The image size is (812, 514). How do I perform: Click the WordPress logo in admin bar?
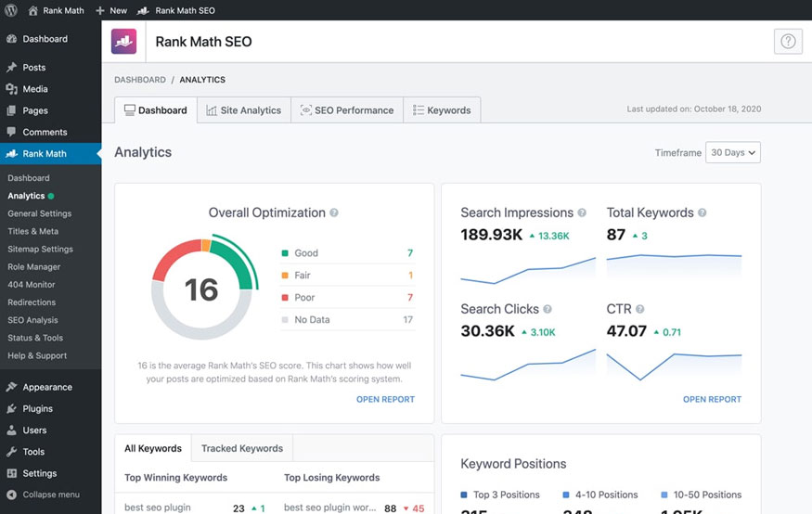(11, 10)
